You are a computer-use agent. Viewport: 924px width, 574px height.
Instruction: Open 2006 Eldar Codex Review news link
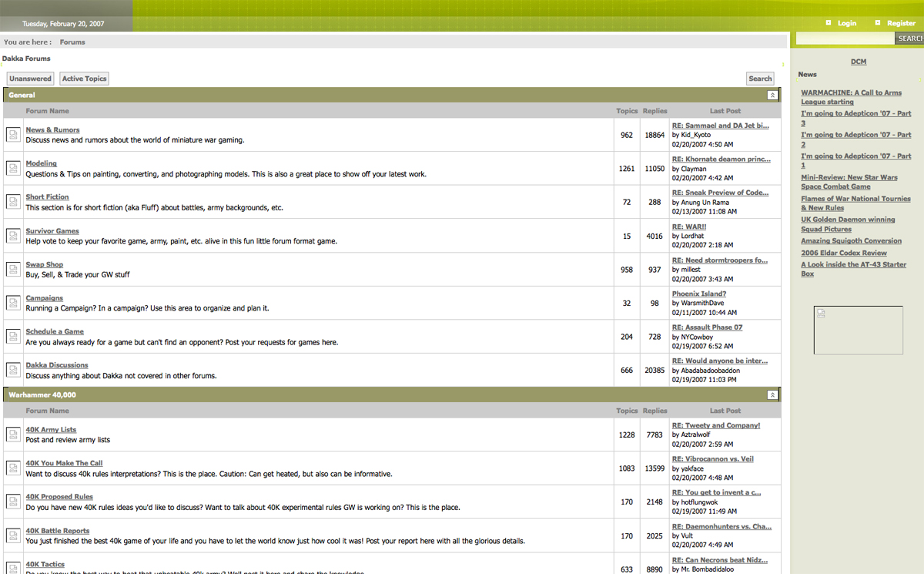(x=843, y=253)
